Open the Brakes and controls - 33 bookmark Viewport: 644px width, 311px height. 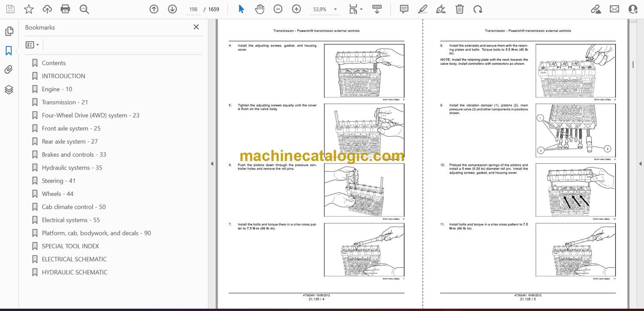click(74, 155)
